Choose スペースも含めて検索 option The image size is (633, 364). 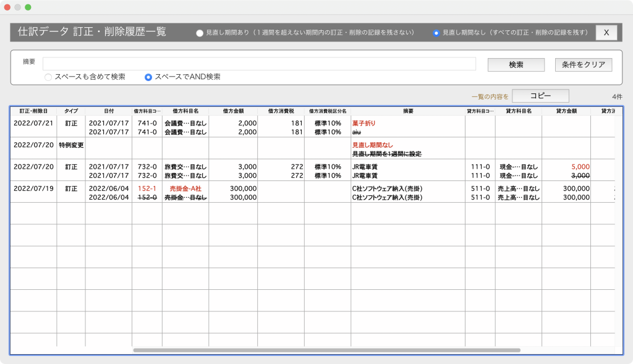(48, 77)
